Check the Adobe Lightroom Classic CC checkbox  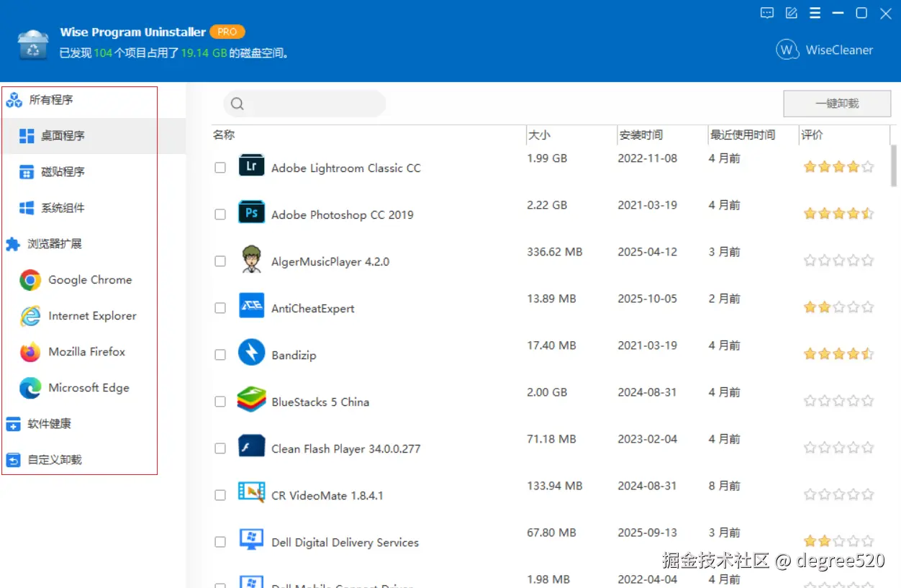coord(220,168)
